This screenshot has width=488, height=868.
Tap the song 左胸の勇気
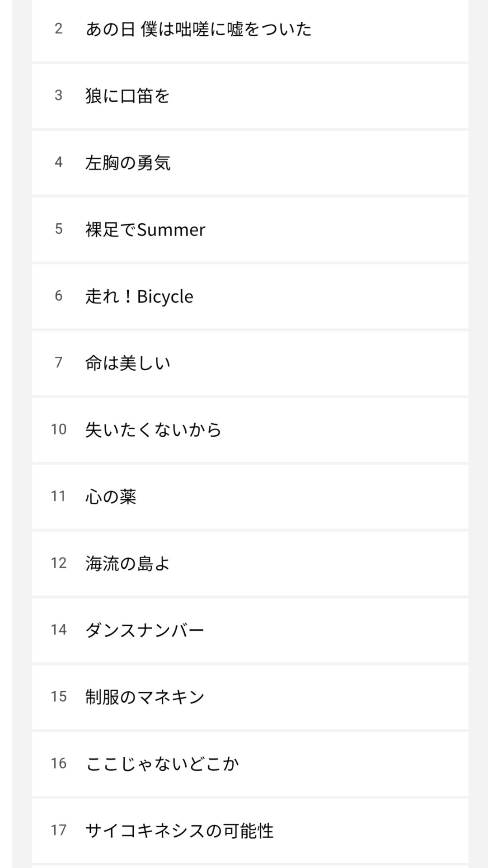(128, 163)
